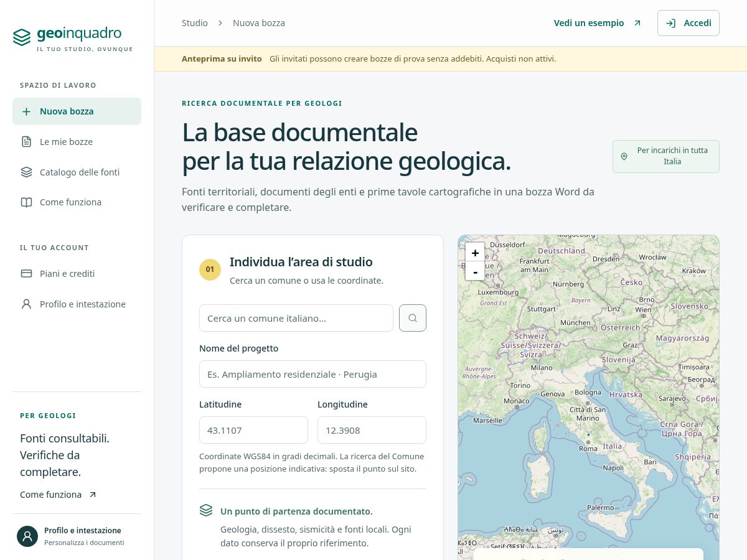The height and width of the screenshot is (560, 747).
Task: Click Roma on the map
Action: (588, 449)
